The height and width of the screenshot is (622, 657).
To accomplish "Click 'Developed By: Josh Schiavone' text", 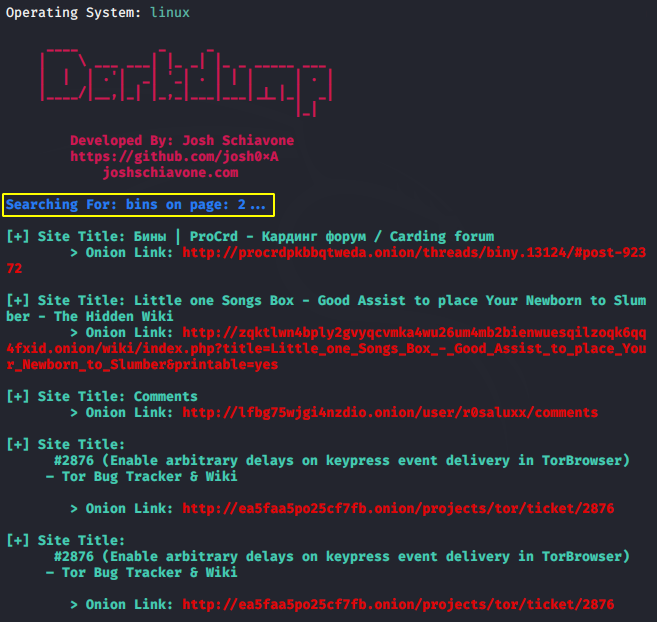I will pos(182,140).
